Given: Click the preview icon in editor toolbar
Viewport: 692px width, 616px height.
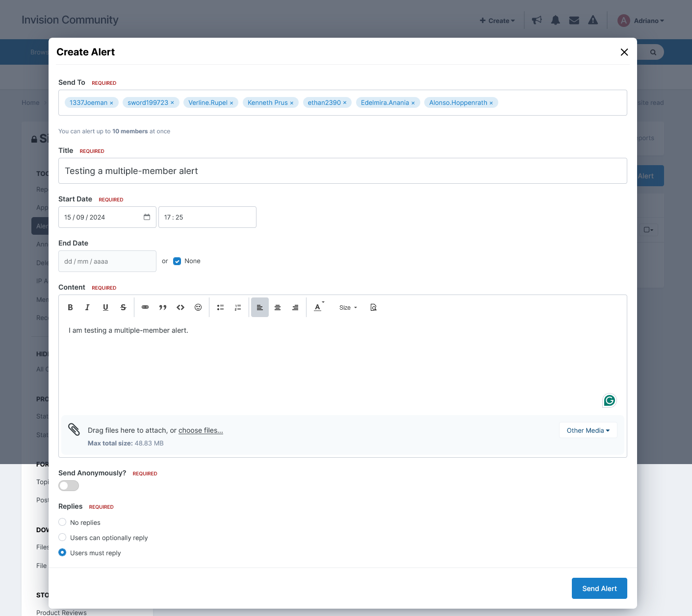Looking at the screenshot, I should (373, 307).
